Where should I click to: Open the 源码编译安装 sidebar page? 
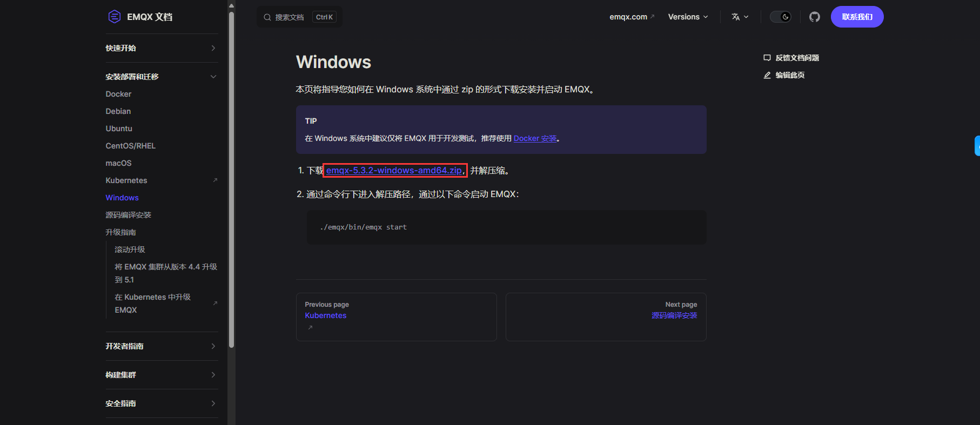(129, 215)
